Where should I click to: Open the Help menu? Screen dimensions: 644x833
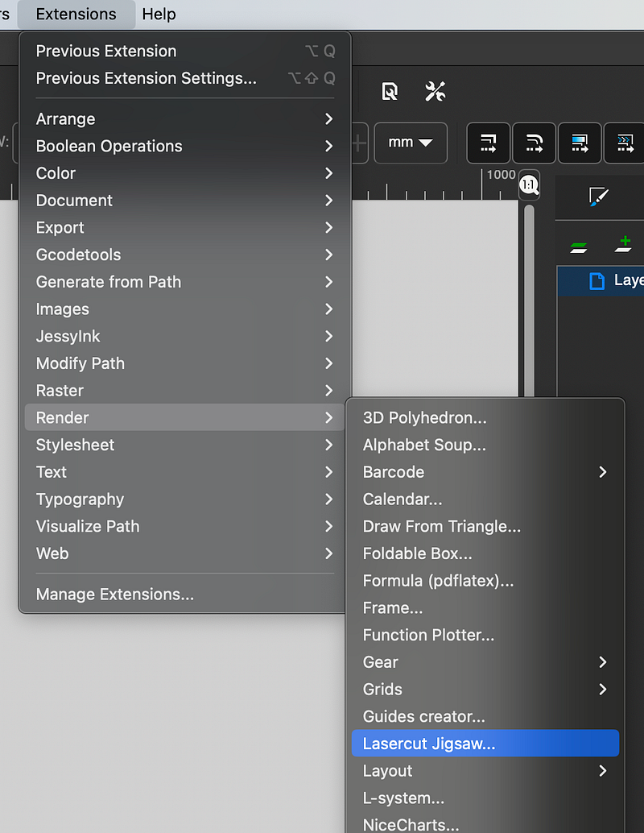159,14
